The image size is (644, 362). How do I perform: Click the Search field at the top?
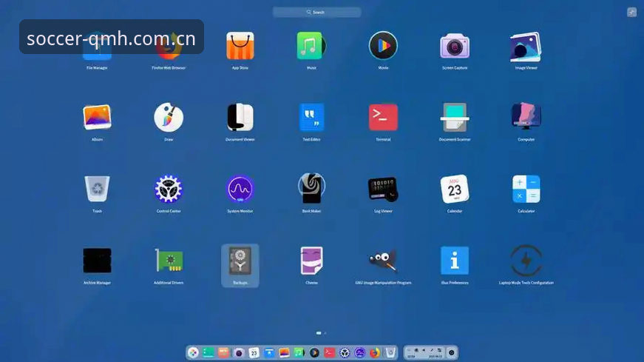(x=317, y=13)
